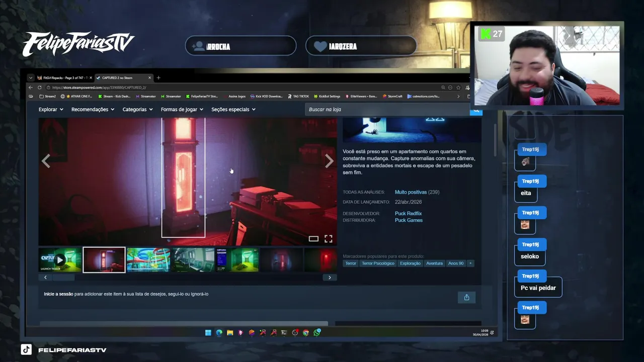This screenshot has width=644, height=362.
Task: Select the Aventura tag
Action: coord(434,263)
